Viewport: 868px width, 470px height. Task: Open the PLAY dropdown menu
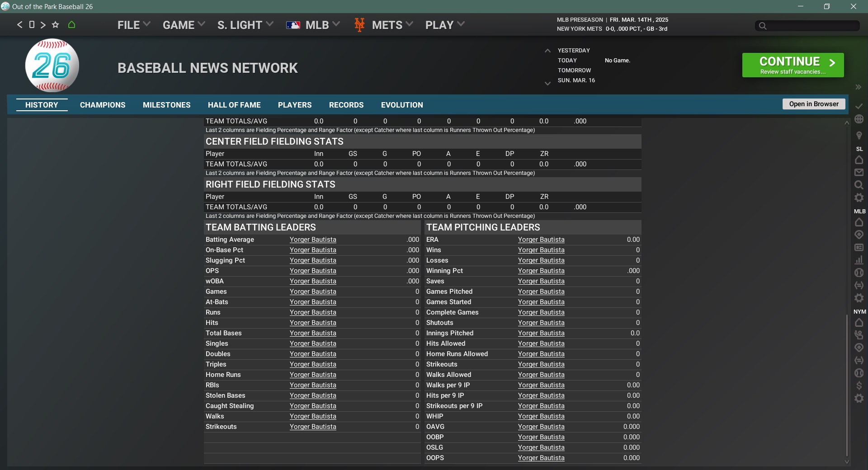[x=444, y=25]
